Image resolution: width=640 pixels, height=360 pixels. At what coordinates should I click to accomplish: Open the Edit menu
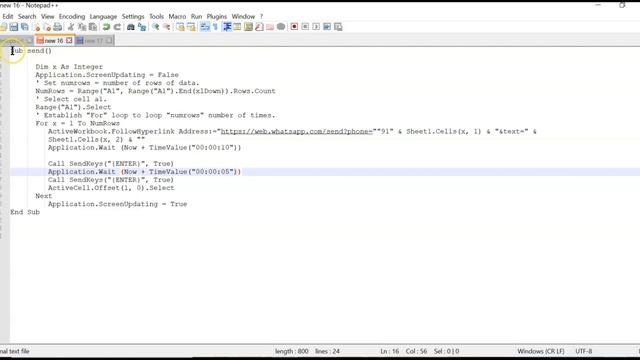(8, 16)
